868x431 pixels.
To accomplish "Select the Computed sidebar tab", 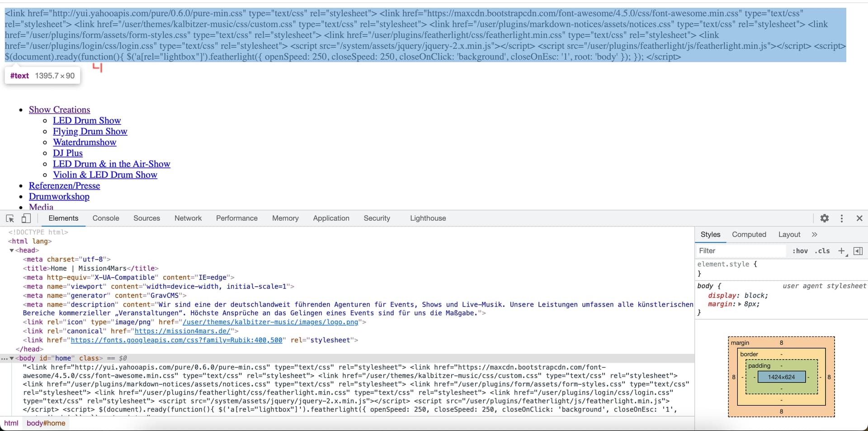I will (x=749, y=235).
